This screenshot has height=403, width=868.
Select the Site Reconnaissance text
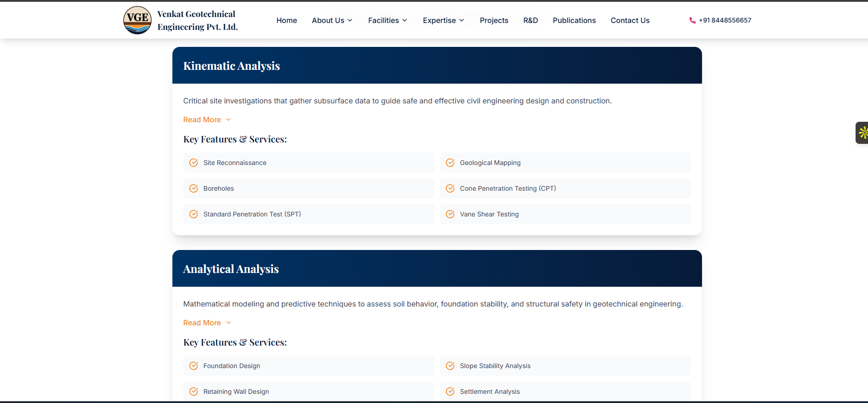tap(235, 163)
